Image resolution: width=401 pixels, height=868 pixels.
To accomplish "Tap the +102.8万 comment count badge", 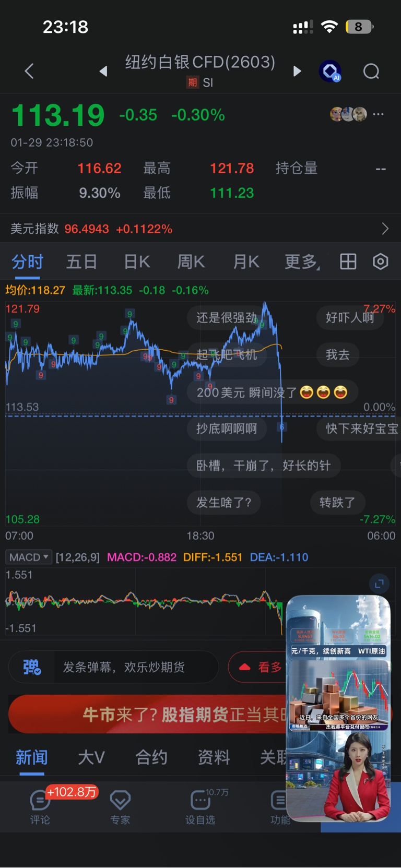I will [72, 792].
